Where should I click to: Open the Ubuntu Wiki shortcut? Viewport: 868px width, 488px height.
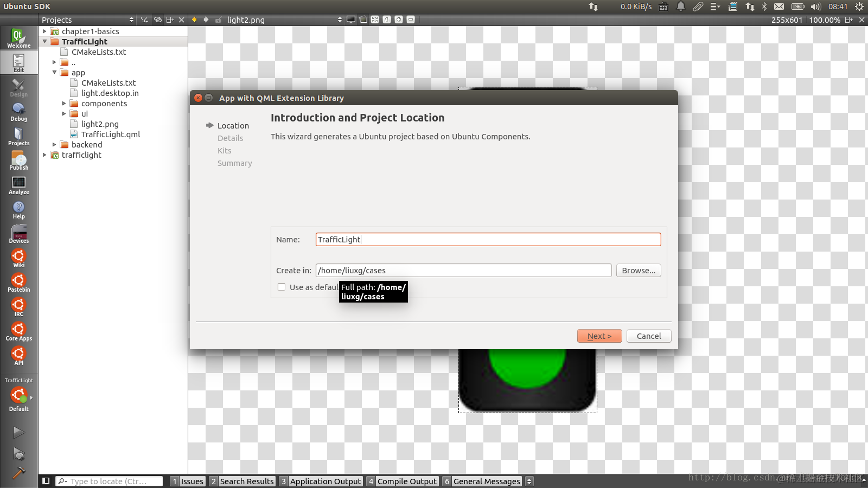(x=18, y=258)
